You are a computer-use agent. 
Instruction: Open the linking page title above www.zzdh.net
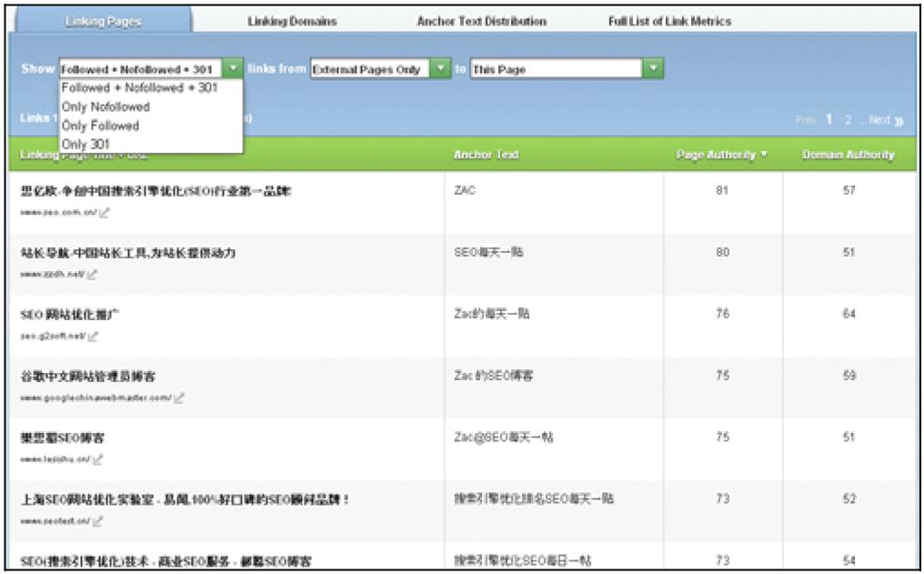[128, 253]
